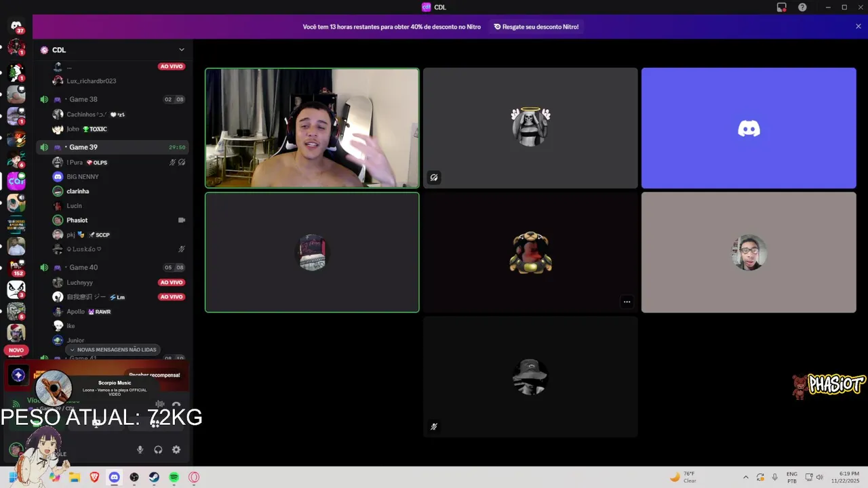Watch Luchnyyy's AO VIVO stream badge
Image resolution: width=868 pixels, height=488 pixels.
(x=172, y=282)
